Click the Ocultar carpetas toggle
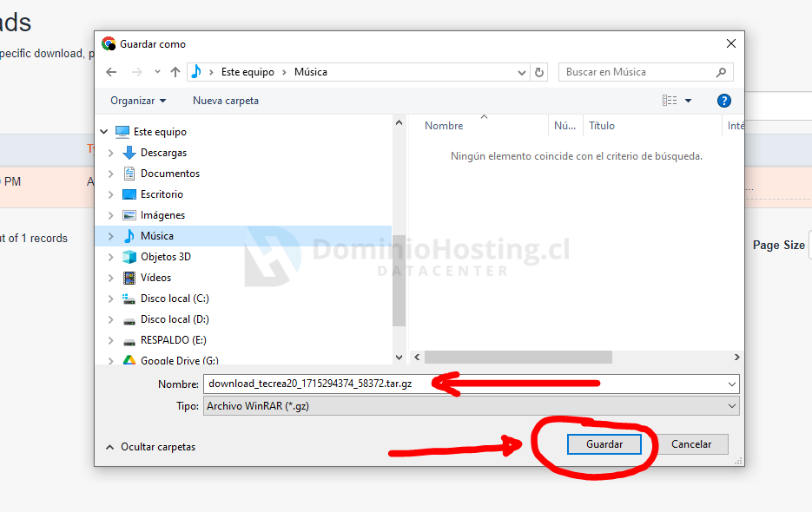812x512 pixels. click(x=150, y=447)
